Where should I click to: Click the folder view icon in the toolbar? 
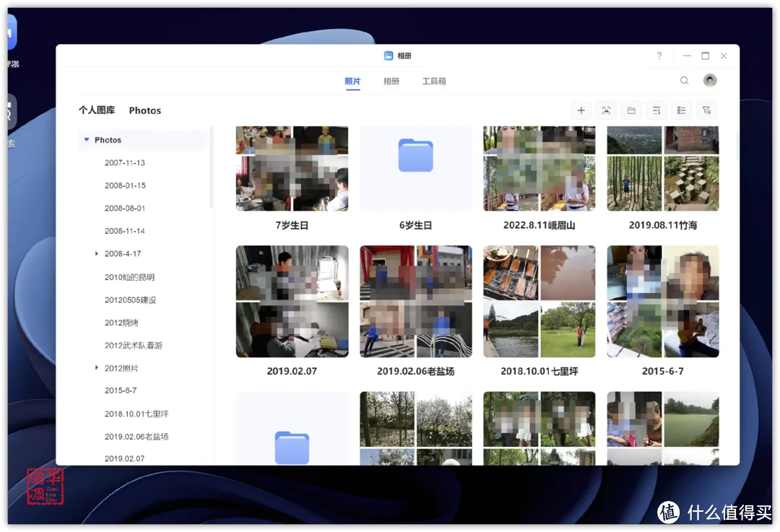[631, 110]
